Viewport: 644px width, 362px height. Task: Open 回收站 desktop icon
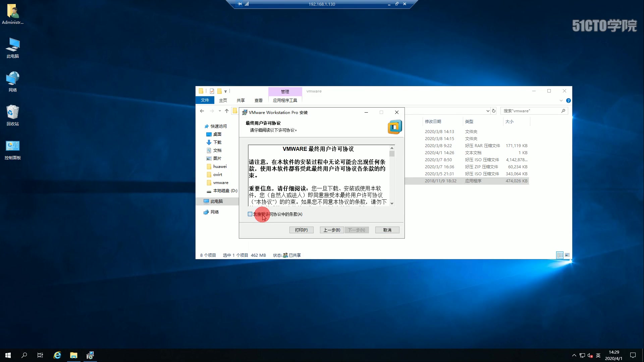[13, 116]
